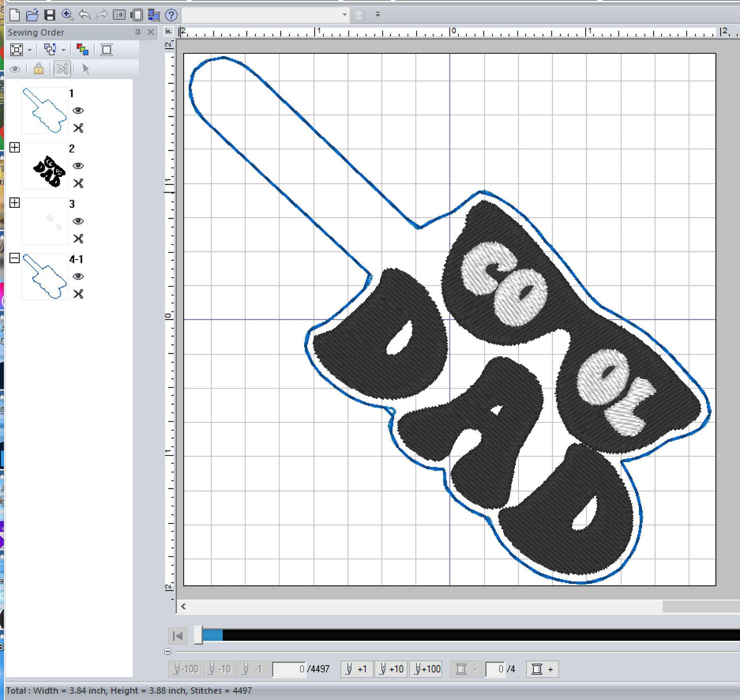Collapse group 4-1 in the Sewing Order
This screenshot has width=740, height=700.
[x=15, y=258]
